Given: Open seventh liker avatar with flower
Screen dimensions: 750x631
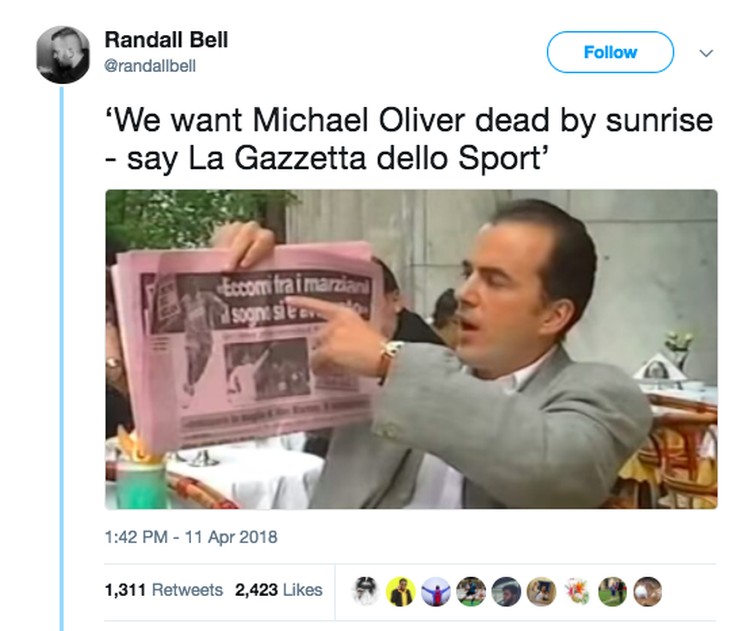Looking at the screenshot, I should click(577, 591).
